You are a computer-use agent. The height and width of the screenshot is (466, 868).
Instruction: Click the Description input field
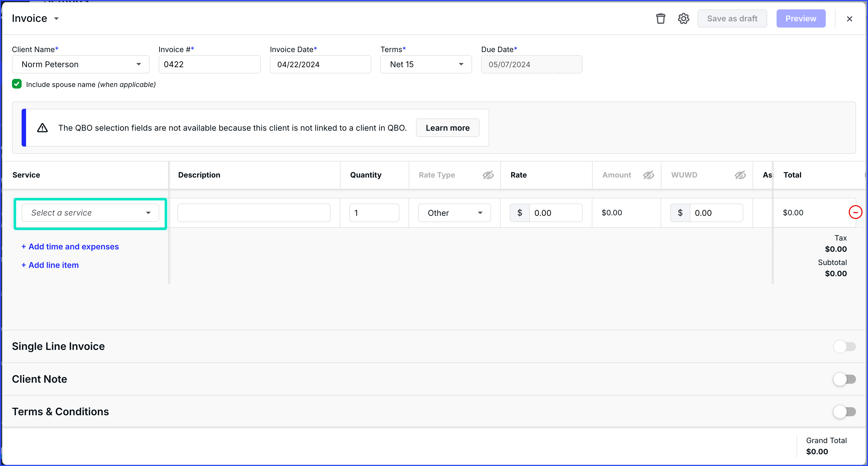tap(254, 213)
